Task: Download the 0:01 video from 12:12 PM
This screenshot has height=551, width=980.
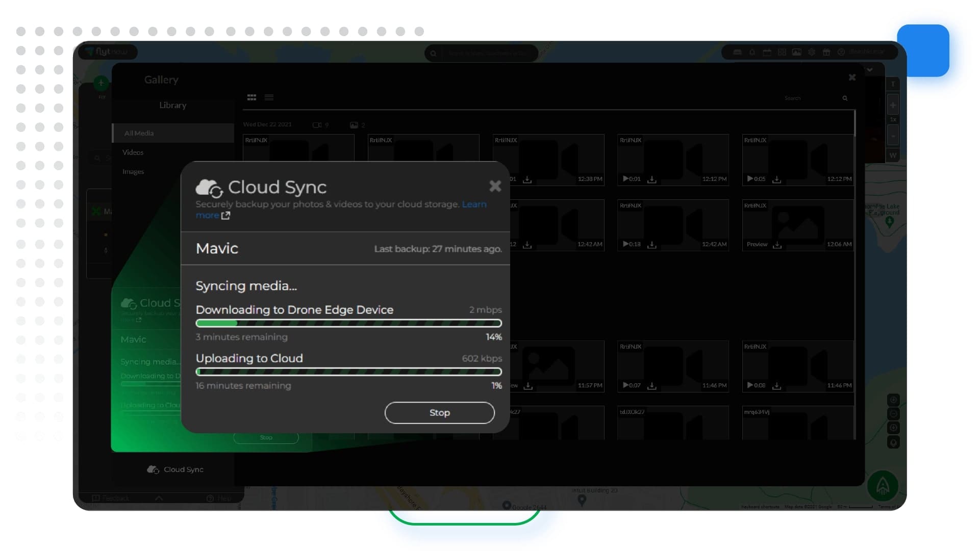Action: click(652, 179)
